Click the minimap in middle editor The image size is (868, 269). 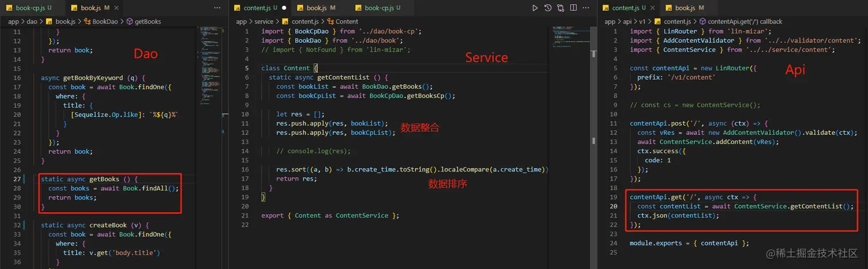(x=572, y=37)
